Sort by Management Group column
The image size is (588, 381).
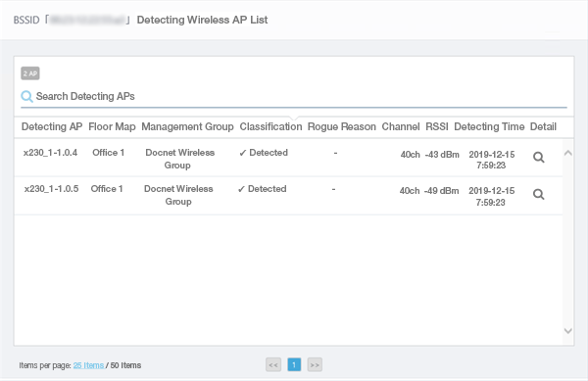click(187, 126)
